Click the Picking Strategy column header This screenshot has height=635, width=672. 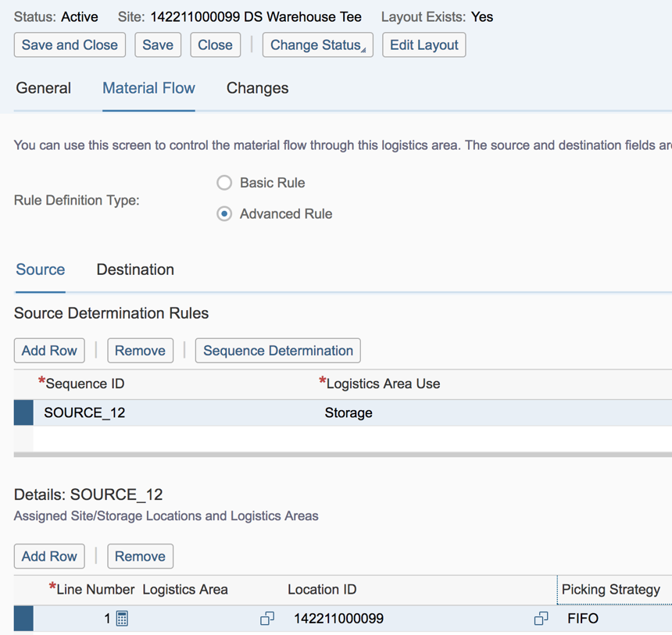tap(611, 590)
